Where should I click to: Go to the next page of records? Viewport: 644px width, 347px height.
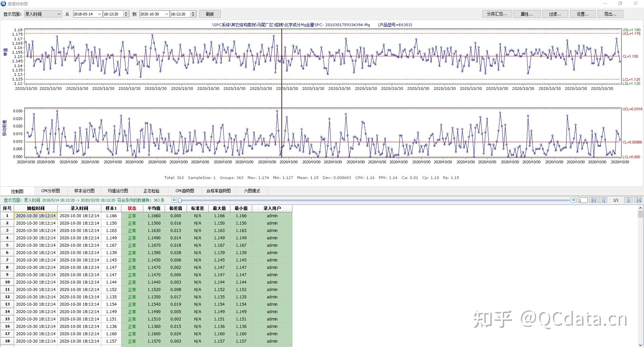point(628,200)
